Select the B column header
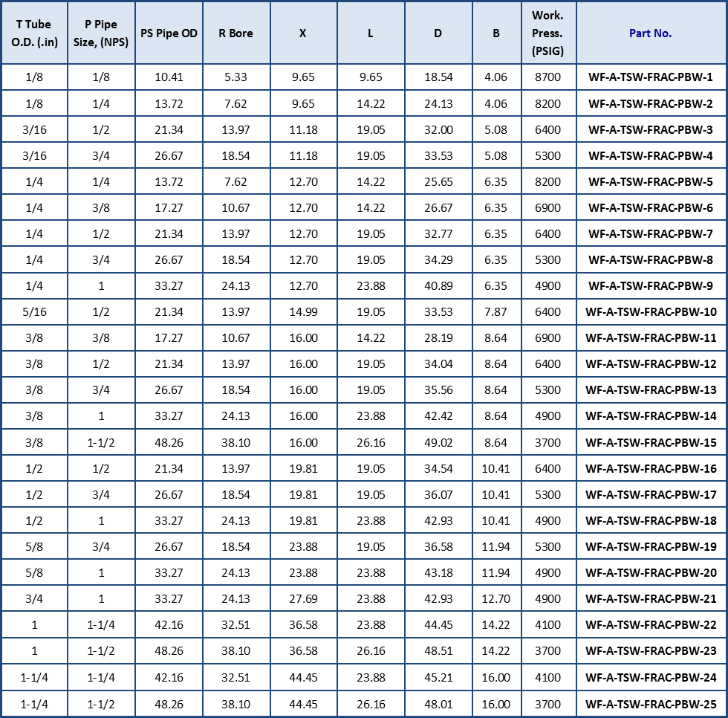Viewport: 728px width, 718px height. point(496,33)
